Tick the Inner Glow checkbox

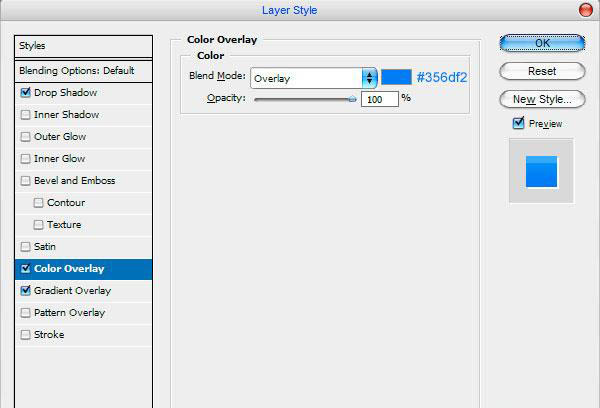tap(25, 159)
